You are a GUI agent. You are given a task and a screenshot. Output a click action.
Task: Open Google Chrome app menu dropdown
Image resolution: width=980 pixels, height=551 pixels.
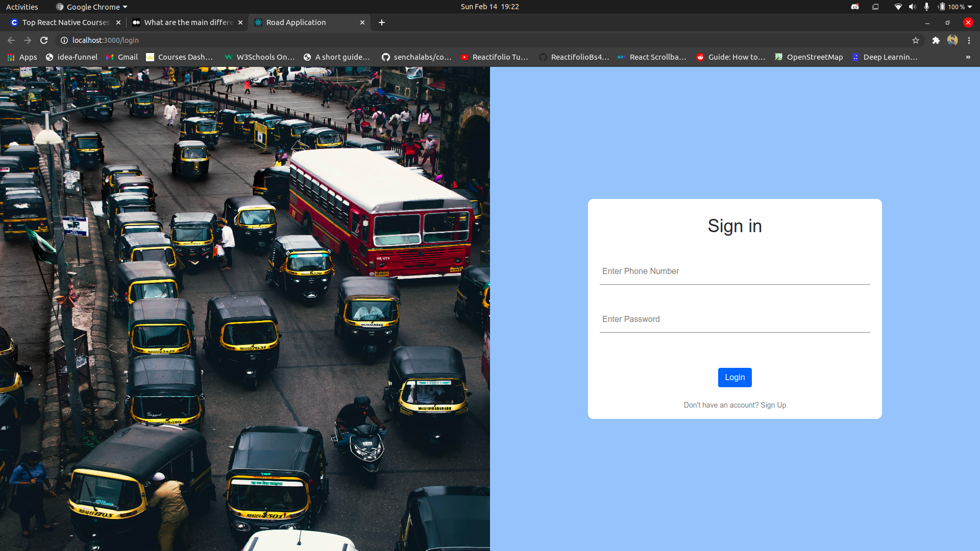click(x=92, y=7)
